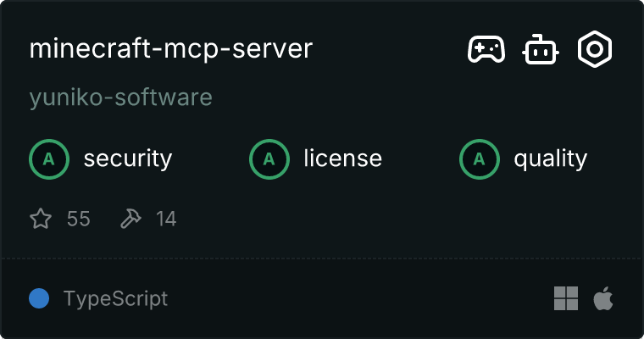Visit the yuniko-software author link

point(120,97)
